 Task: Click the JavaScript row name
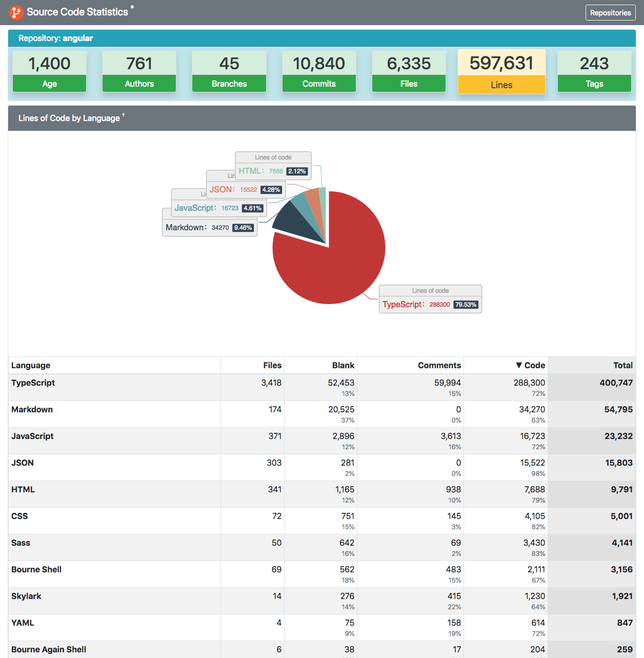[x=32, y=436]
